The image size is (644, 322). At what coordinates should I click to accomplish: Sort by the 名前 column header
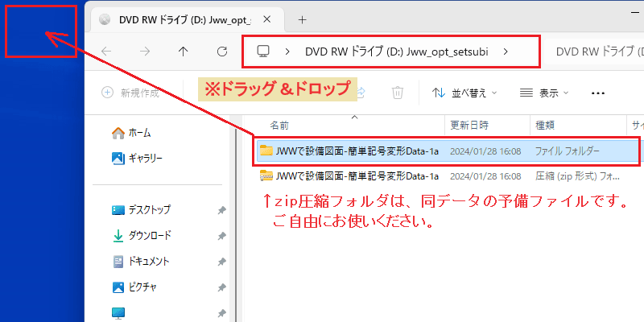coord(279,126)
